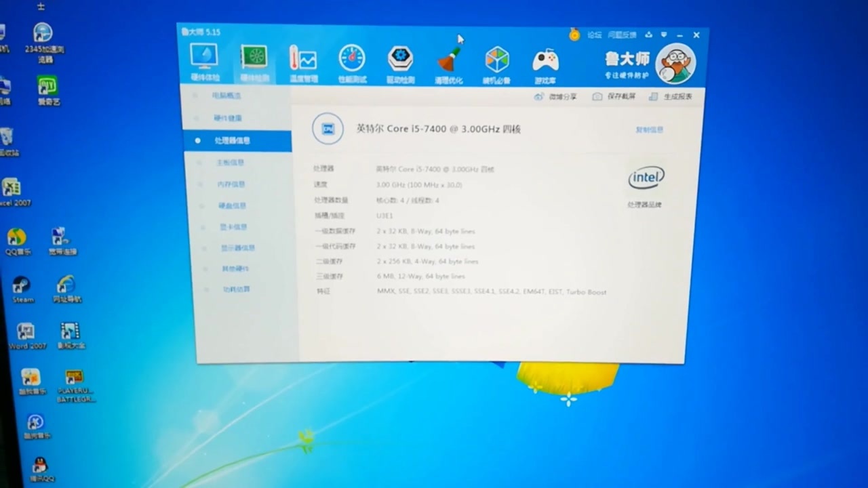The height and width of the screenshot is (488, 868).
Task: Click 保存截屏 save screenshot button
Action: point(614,97)
